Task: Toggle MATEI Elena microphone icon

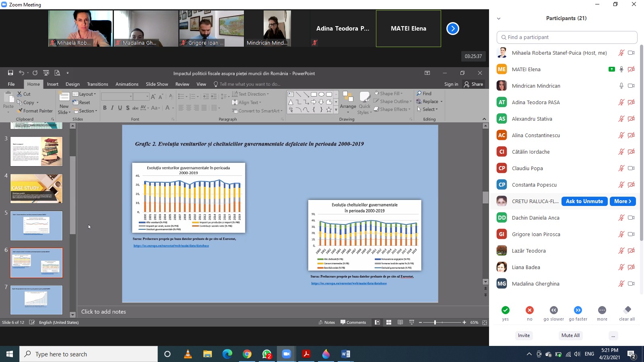Action: point(621,69)
